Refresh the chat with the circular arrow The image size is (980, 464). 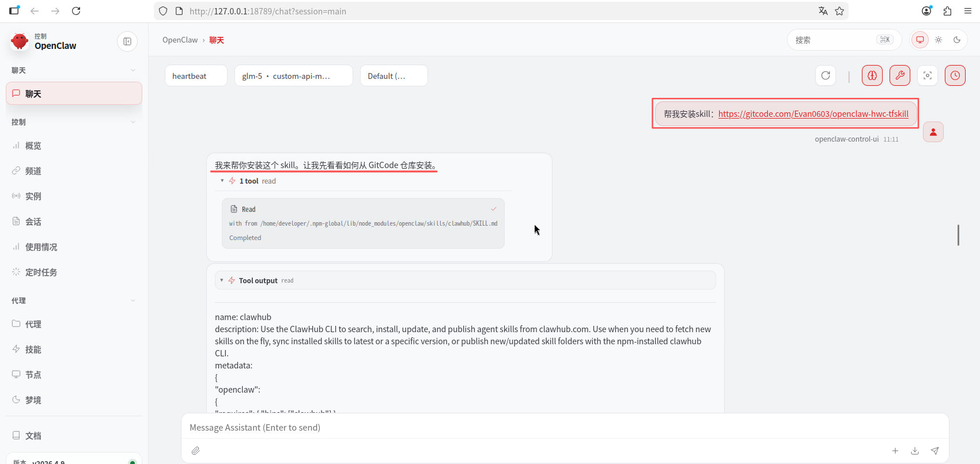[826, 75]
